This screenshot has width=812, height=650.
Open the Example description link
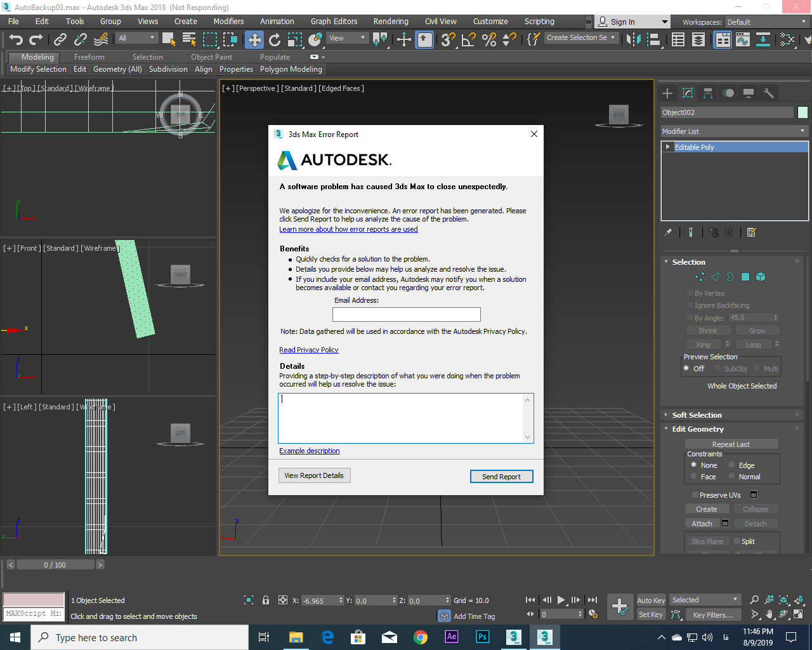click(310, 451)
